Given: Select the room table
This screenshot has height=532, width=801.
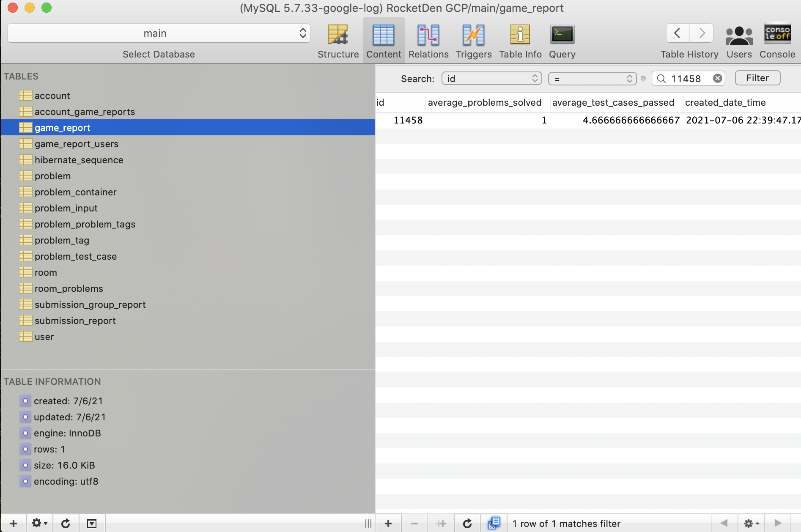Looking at the screenshot, I should coord(188,272).
